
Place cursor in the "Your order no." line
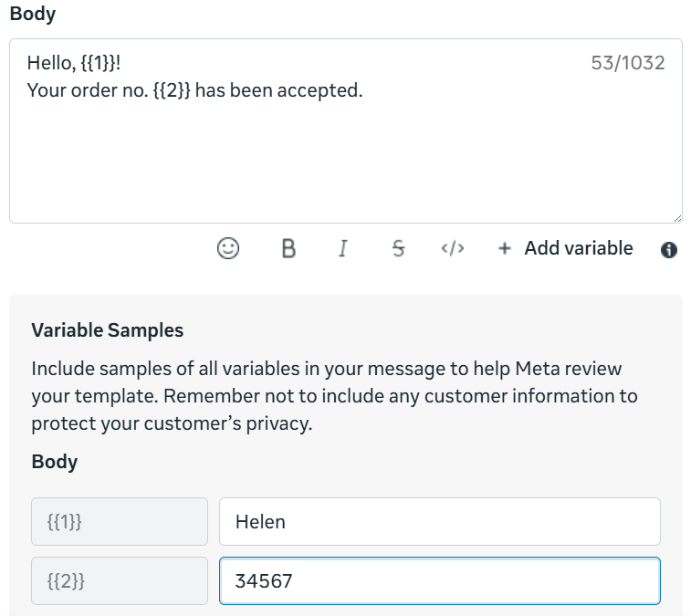click(x=195, y=91)
